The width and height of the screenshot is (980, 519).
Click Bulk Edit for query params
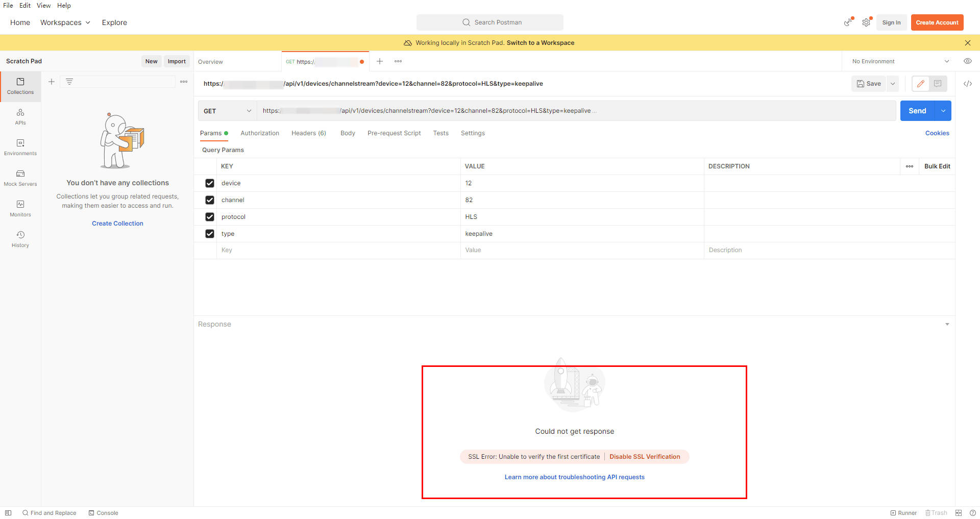(x=937, y=166)
